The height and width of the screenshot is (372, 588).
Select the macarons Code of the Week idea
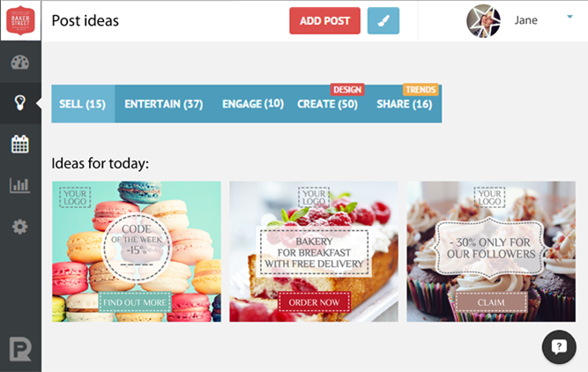pyautogui.click(x=137, y=251)
